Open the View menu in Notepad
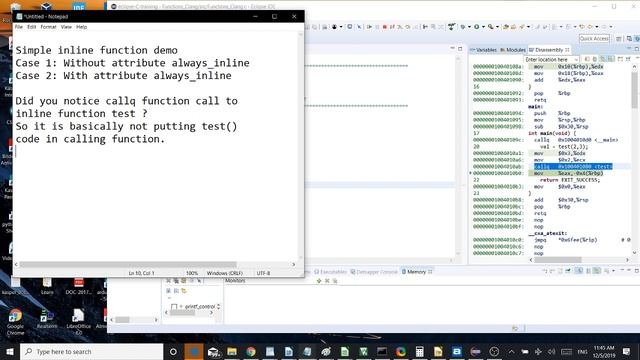Image resolution: width=640 pixels, height=360 pixels. click(x=66, y=27)
